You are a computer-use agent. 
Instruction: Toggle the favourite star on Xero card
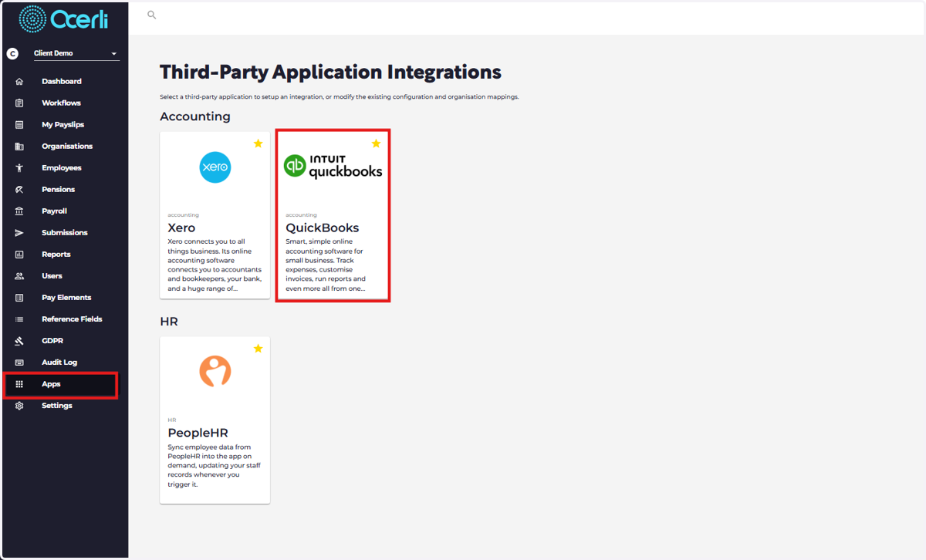(258, 143)
